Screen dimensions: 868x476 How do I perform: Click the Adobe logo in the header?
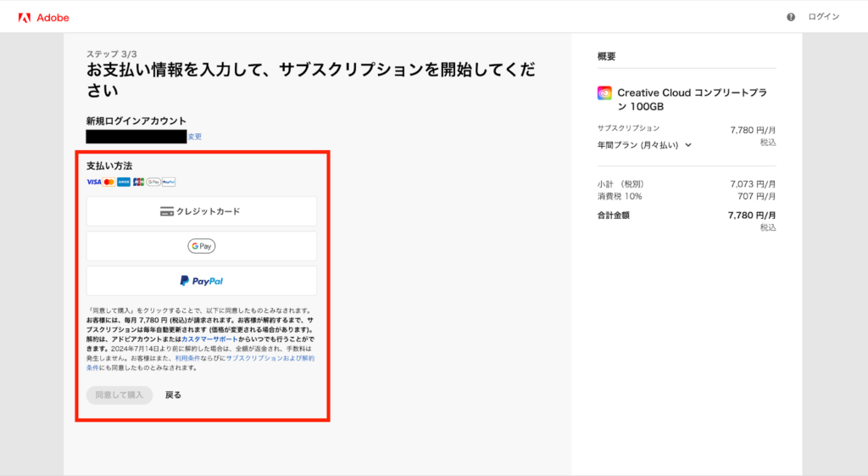(x=44, y=18)
